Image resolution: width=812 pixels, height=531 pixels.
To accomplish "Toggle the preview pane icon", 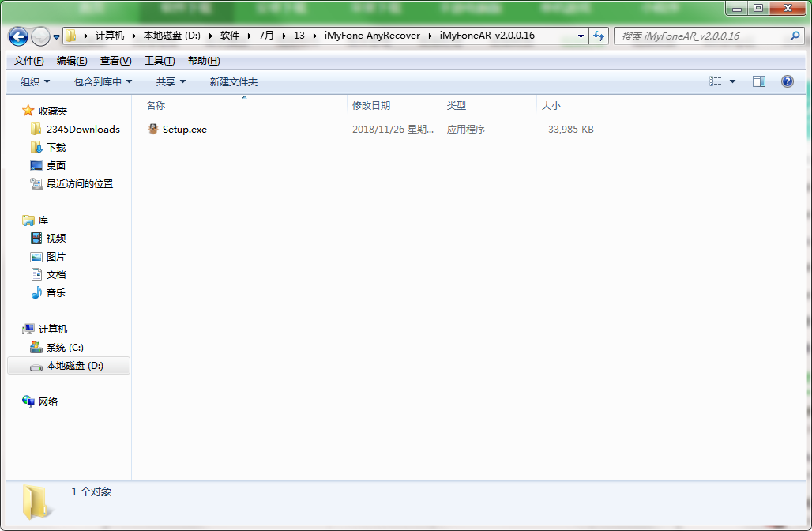I will (758, 81).
